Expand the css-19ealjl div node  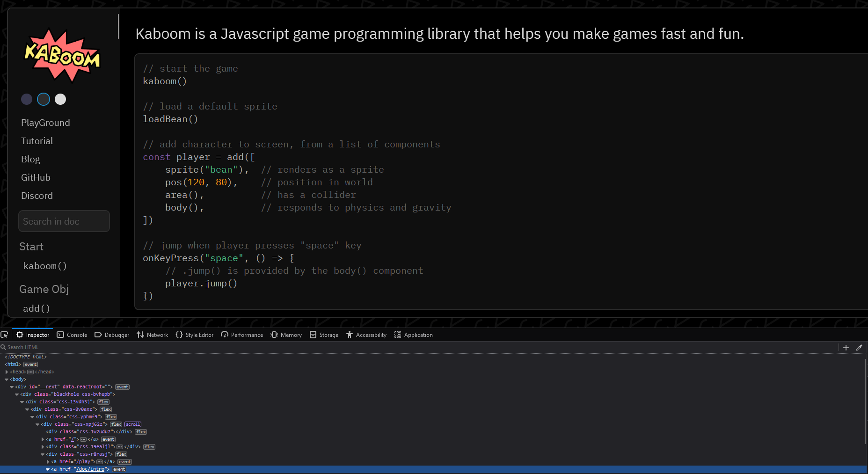(43, 447)
